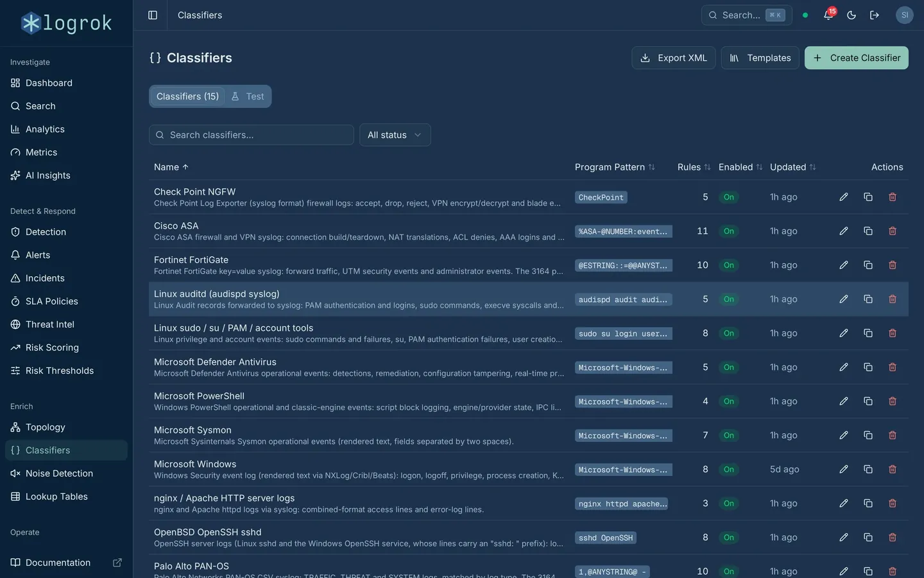924x578 pixels.
Task: Sort classifiers by Updated time
Action: coord(792,167)
